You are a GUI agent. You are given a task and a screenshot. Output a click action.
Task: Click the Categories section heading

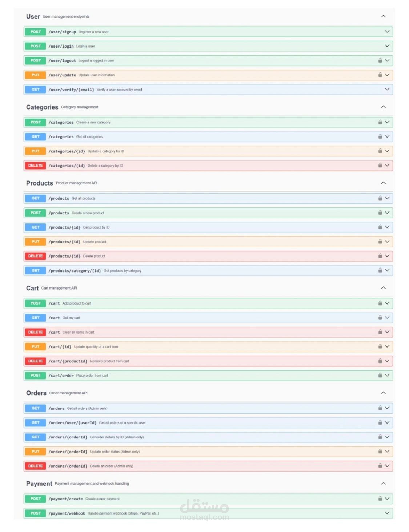(42, 107)
